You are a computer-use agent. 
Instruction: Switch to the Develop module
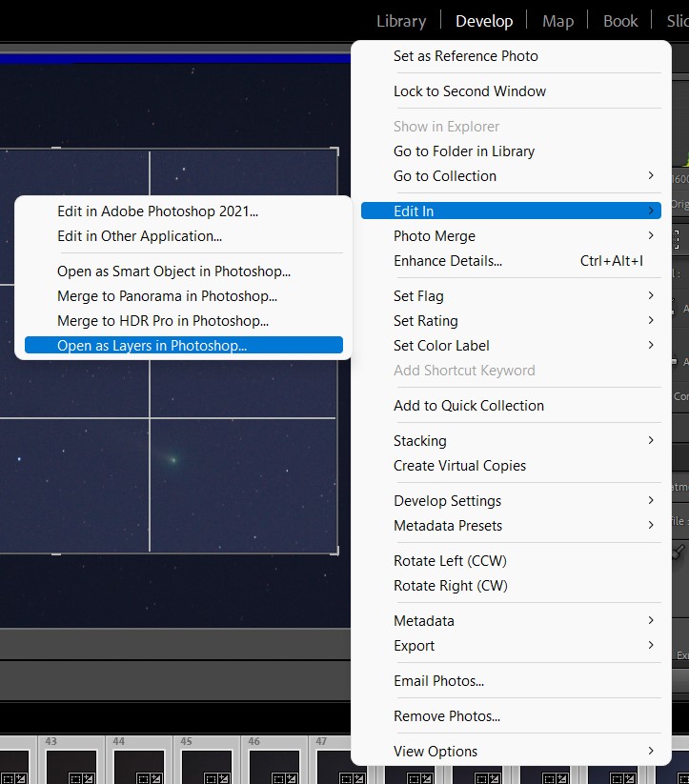coord(484,21)
